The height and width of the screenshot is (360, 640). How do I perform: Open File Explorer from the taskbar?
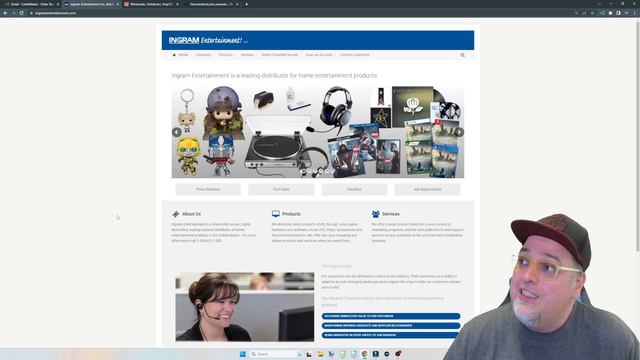coord(320,354)
